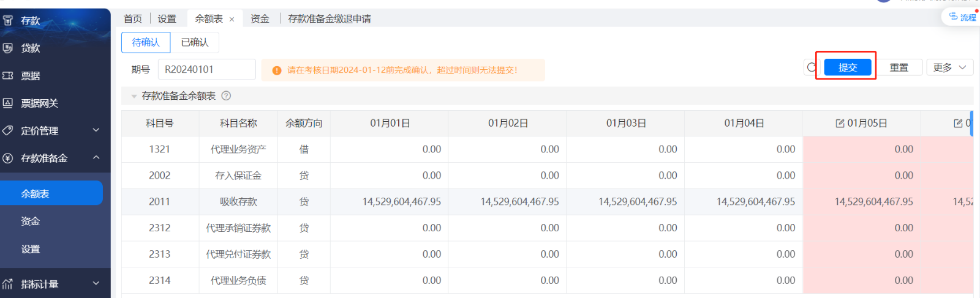Screen dimensions: 980x298
Task: Click the refresh icon beside 提交
Action: (x=812, y=67)
